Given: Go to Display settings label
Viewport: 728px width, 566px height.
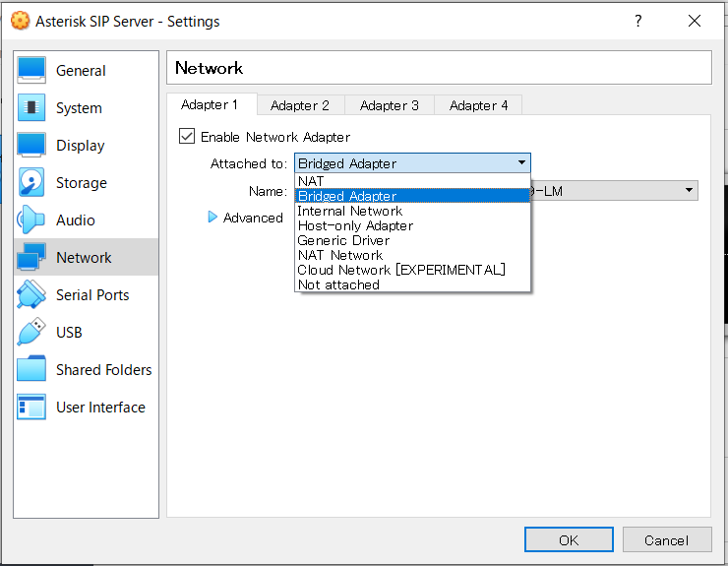Looking at the screenshot, I should (81, 146).
